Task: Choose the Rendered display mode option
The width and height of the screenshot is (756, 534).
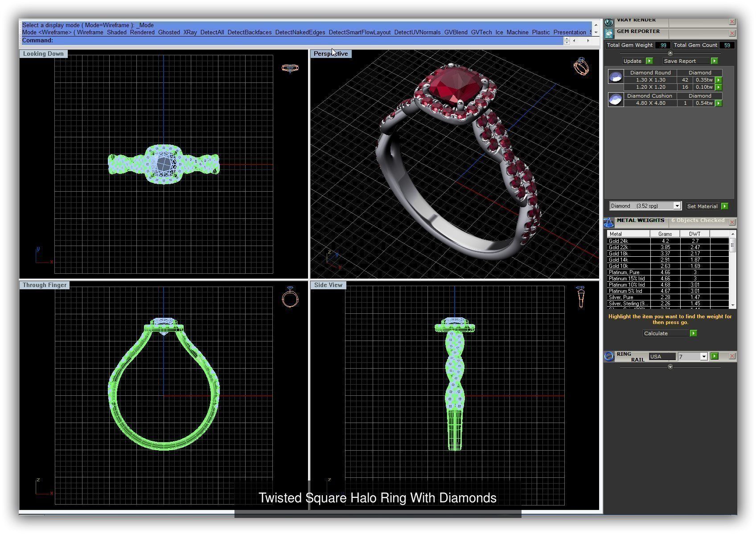Action: point(142,33)
